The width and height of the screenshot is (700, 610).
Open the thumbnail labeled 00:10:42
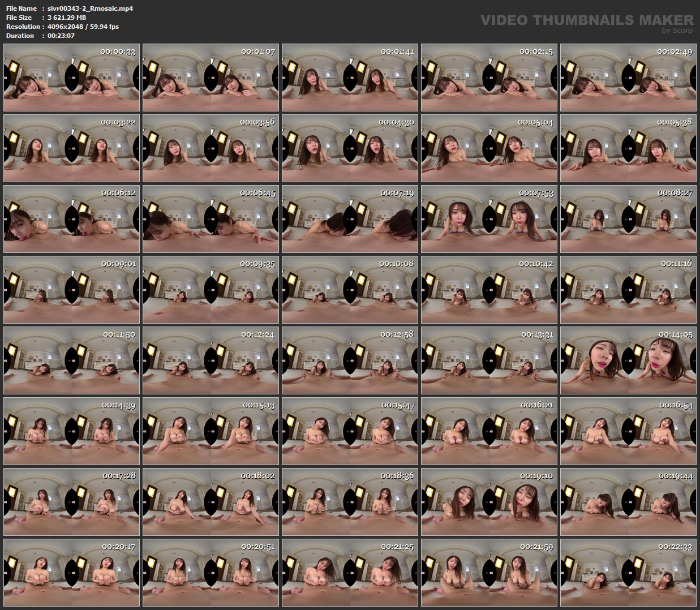489,290
